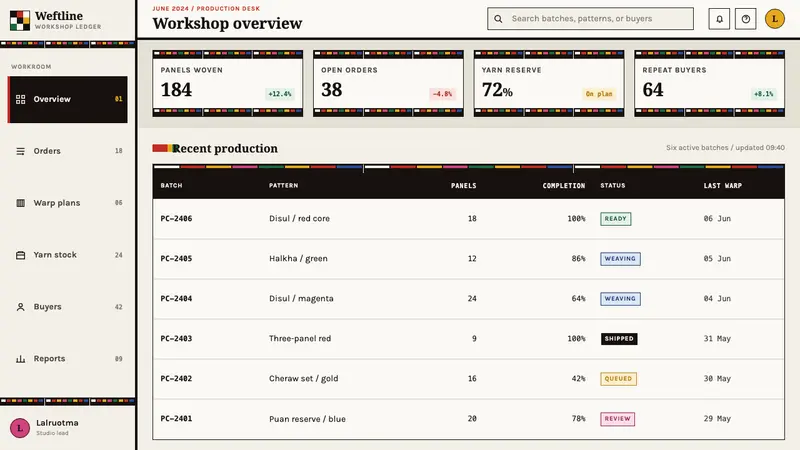This screenshot has height=450, width=800.
Task: Open the Repeat Buyers card
Action: click(x=710, y=84)
